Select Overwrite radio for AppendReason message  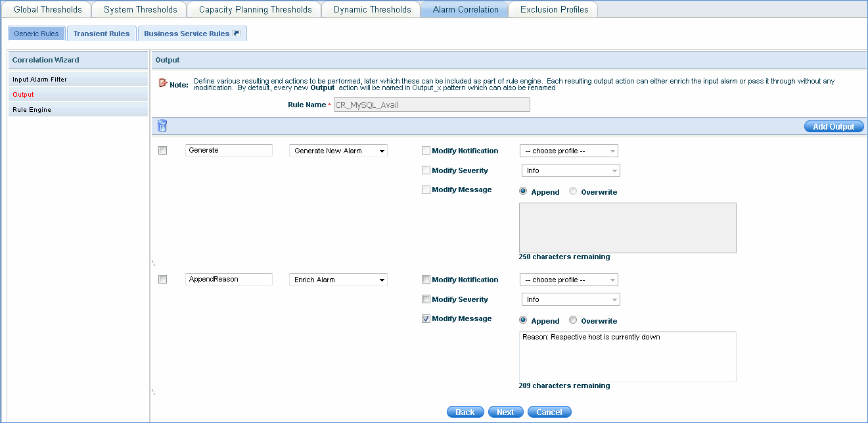pyautogui.click(x=573, y=320)
